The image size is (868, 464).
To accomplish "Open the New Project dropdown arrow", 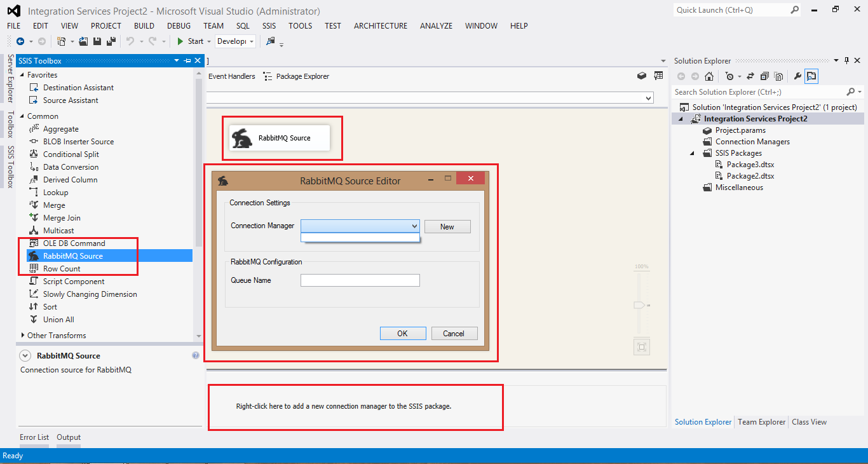I will click(x=72, y=41).
